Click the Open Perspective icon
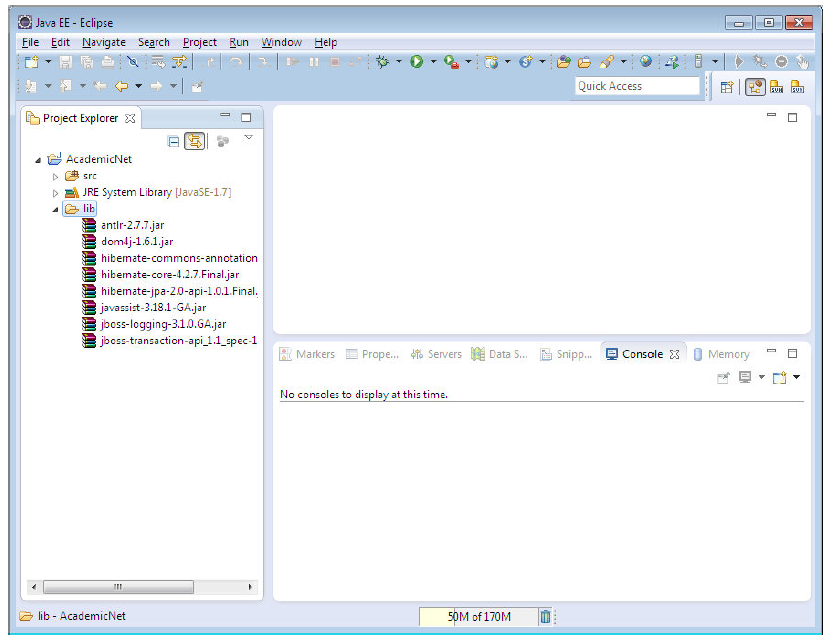 [x=727, y=87]
